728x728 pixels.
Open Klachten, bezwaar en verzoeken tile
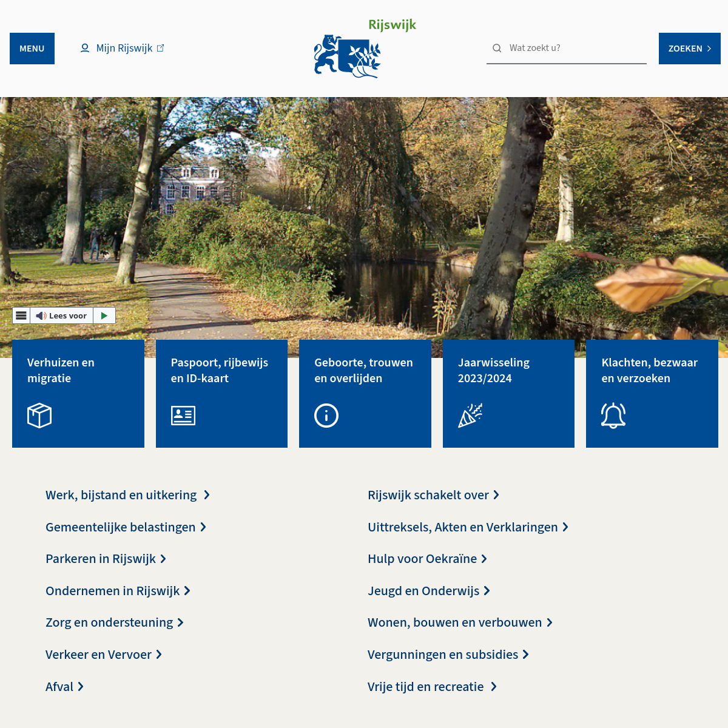652,394
